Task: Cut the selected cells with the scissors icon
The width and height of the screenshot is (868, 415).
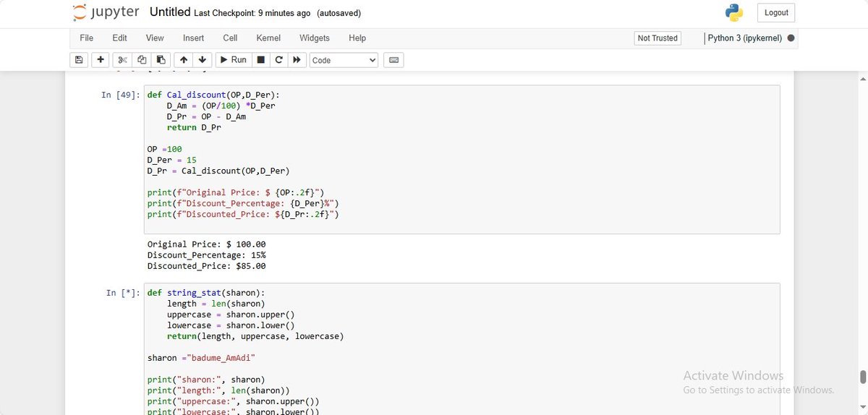Action: (x=122, y=60)
